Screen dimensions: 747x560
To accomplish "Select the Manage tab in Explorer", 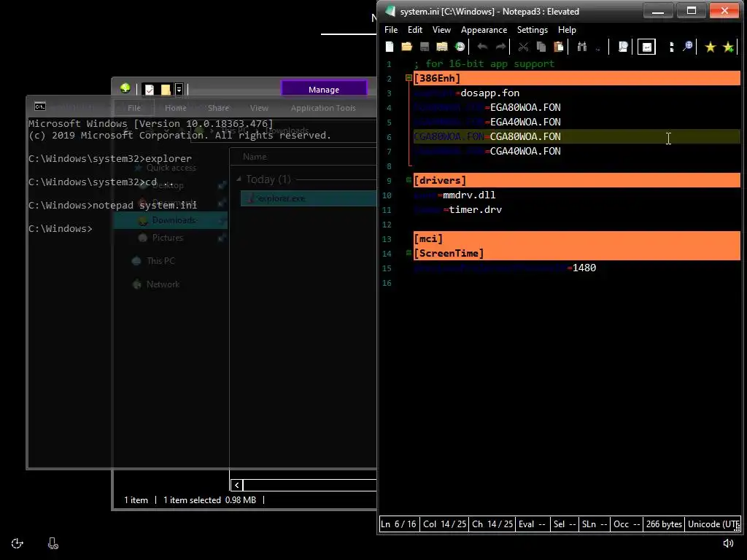I will [x=324, y=90].
